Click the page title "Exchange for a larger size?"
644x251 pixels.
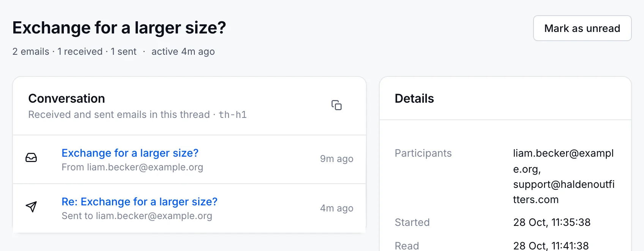119,28
